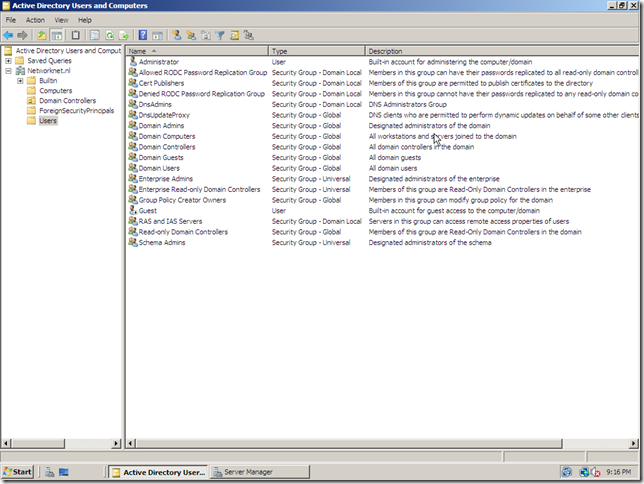The height and width of the screenshot is (484, 644).
Task: Click the clipboard toolbar icon
Action: (76, 35)
